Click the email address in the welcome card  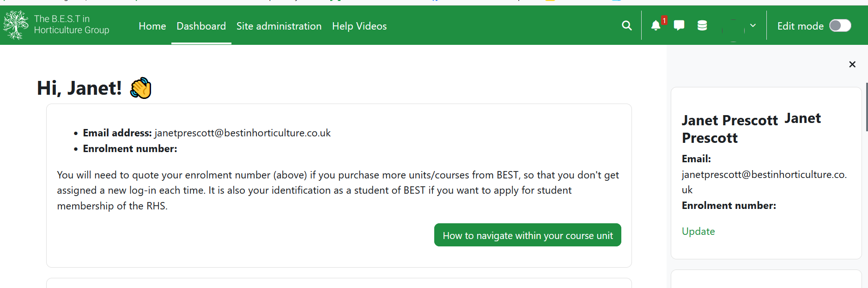(243, 133)
